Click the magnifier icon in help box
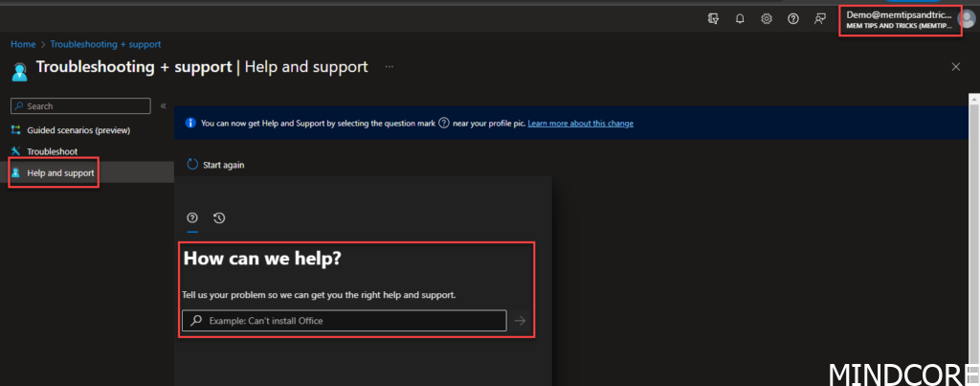 196,320
